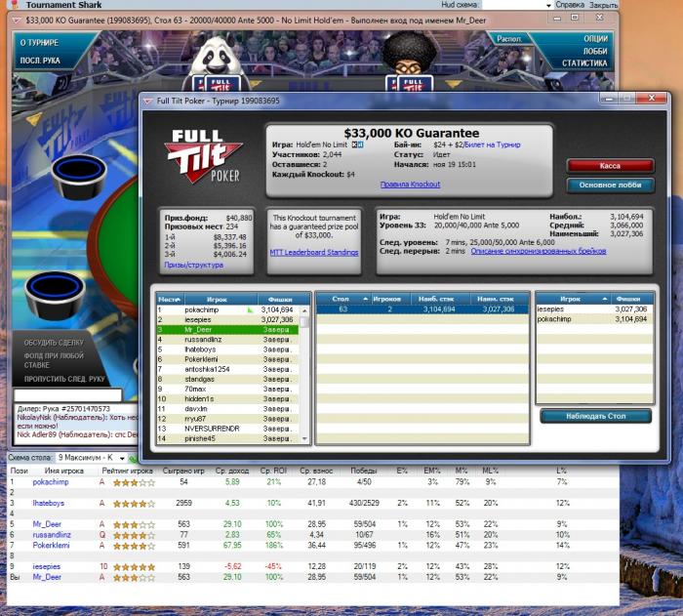Click the Full Tilt icon in tournament lobby title bar

tap(148, 102)
